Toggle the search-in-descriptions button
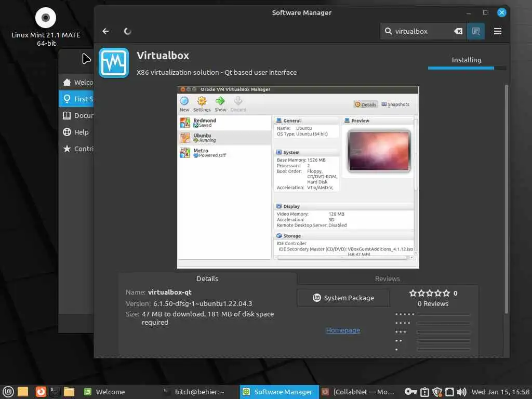This screenshot has width=532, height=399. click(x=476, y=31)
